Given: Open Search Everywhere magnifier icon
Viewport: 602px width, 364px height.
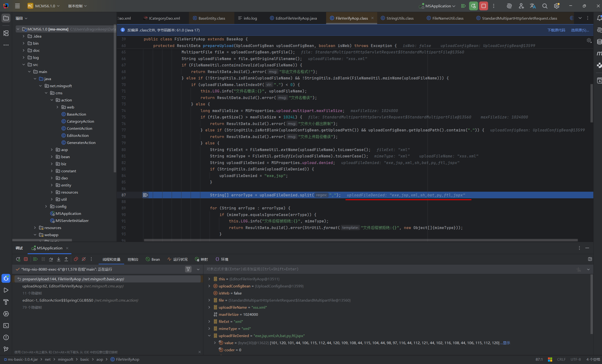Looking at the screenshot, I should click(545, 6).
